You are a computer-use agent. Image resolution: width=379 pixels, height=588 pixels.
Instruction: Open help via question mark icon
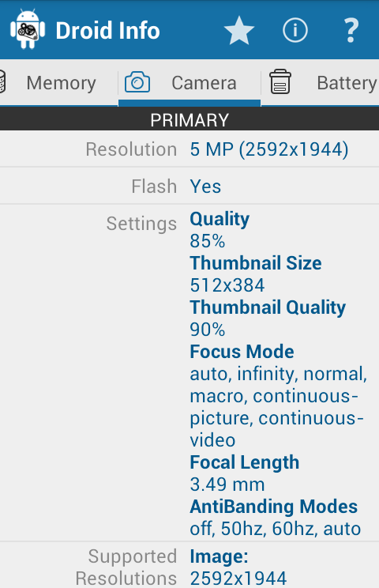tap(351, 30)
